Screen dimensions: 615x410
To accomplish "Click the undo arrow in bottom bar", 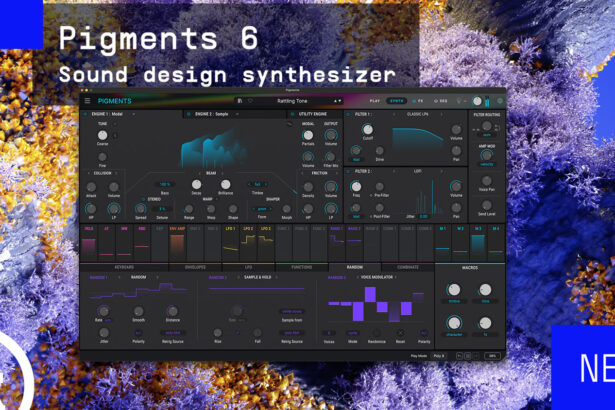I will click(x=459, y=356).
